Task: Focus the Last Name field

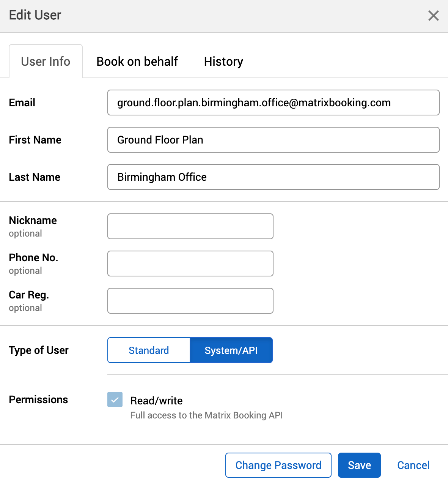Action: click(x=274, y=177)
